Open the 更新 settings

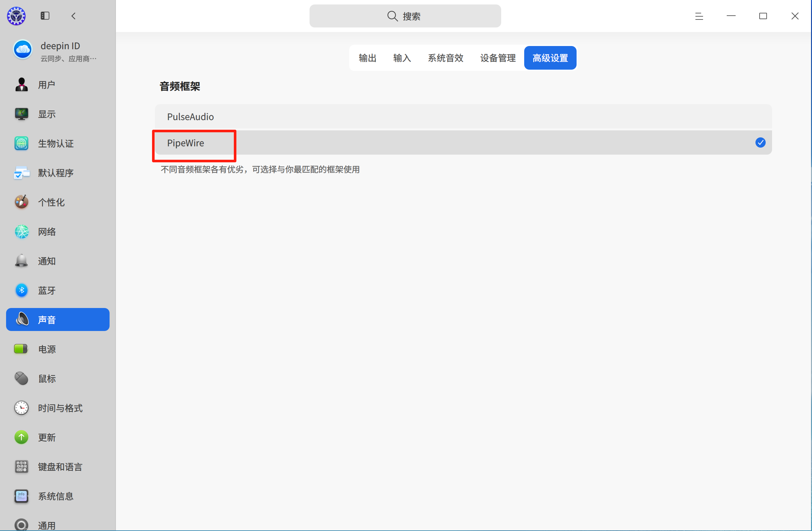(58, 437)
